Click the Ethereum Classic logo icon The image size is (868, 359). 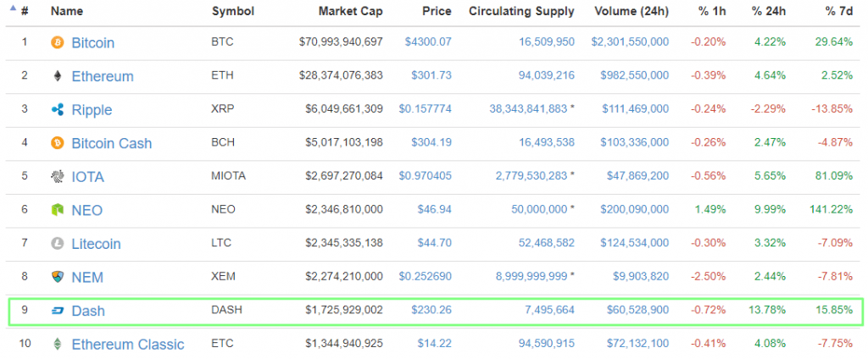pyautogui.click(x=58, y=345)
